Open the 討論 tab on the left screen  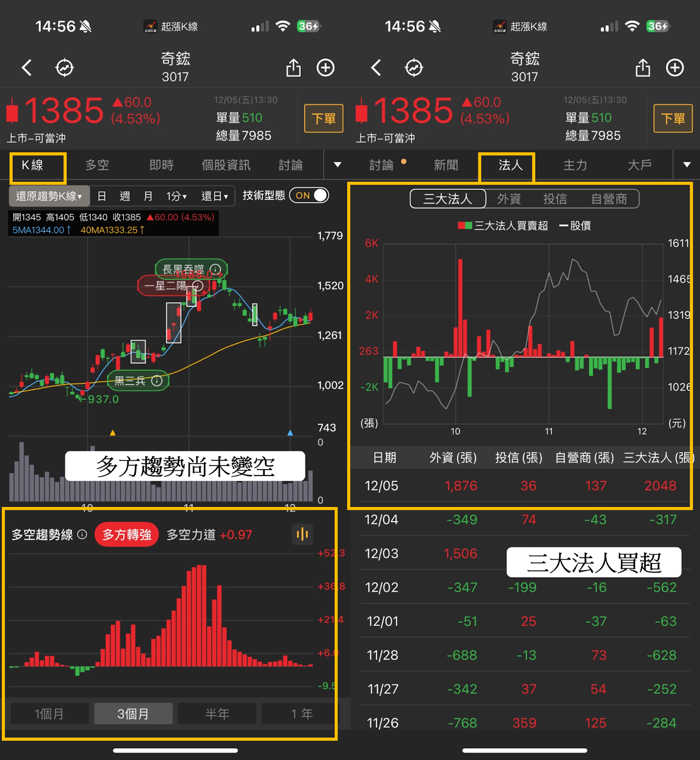(x=290, y=165)
